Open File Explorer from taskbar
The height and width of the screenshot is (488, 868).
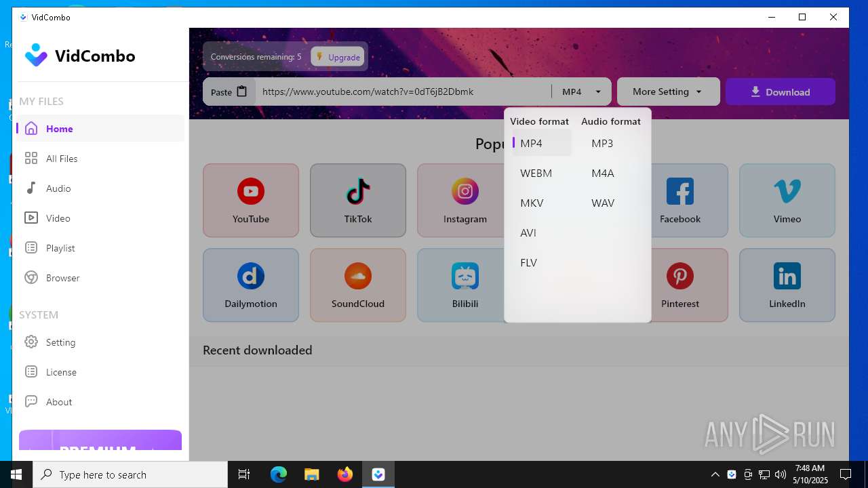[x=312, y=474]
